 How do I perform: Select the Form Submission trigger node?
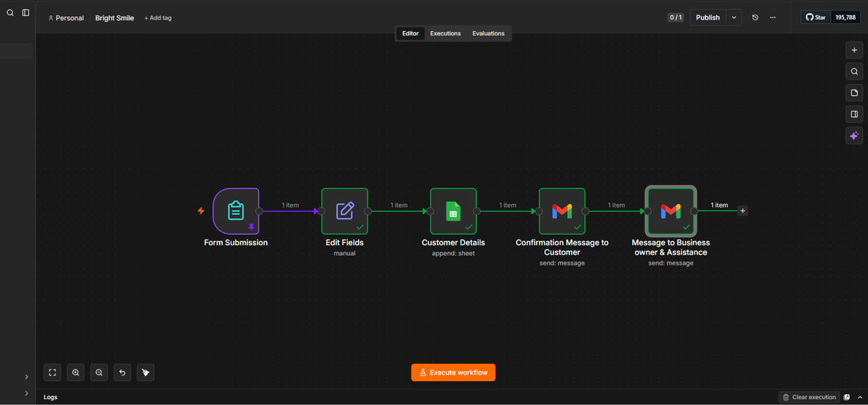pos(236,211)
